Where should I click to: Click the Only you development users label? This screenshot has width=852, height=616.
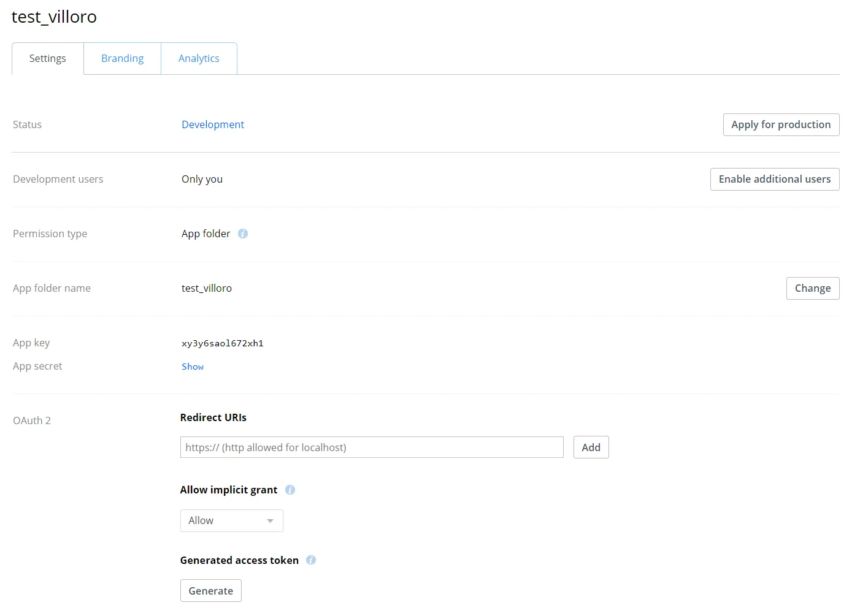point(202,179)
